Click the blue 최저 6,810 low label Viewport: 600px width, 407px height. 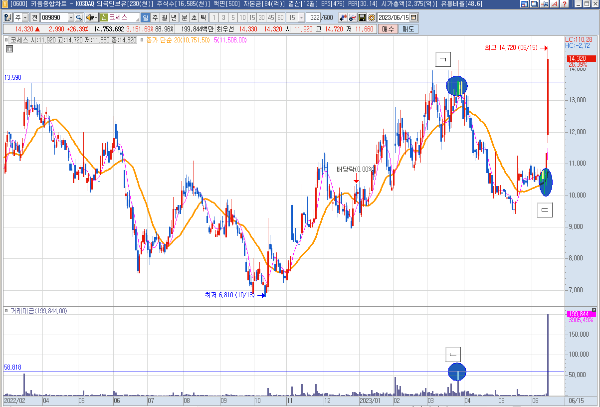click(x=230, y=295)
